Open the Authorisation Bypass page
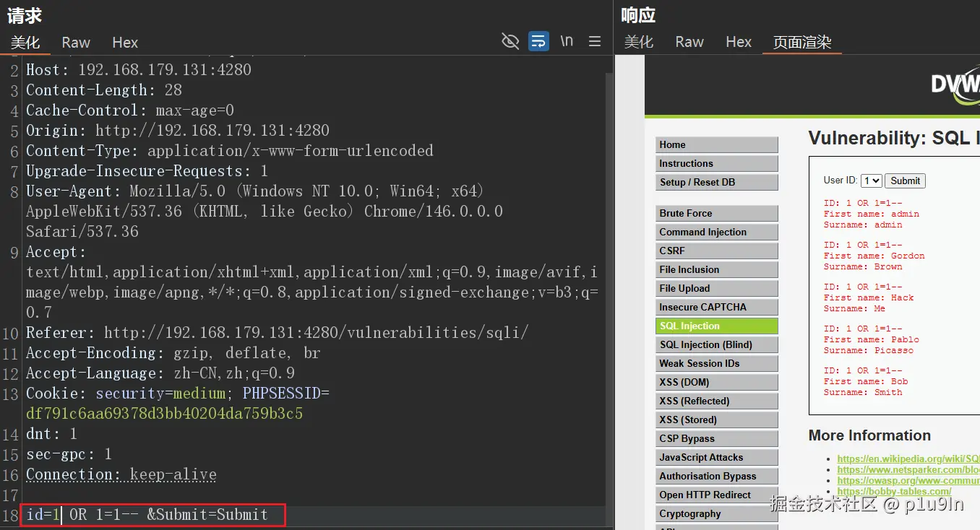980x530 pixels. click(x=717, y=476)
